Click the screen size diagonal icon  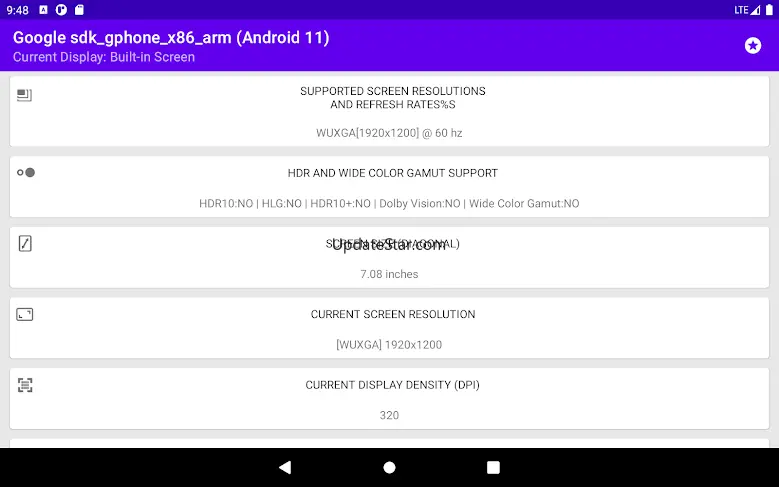[25, 244]
